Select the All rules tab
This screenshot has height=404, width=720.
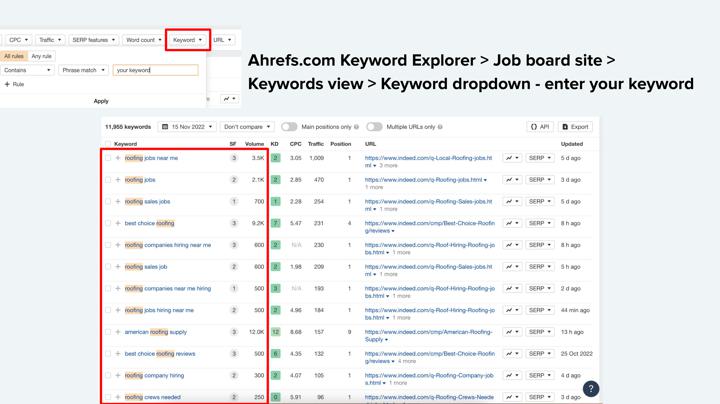(x=14, y=56)
